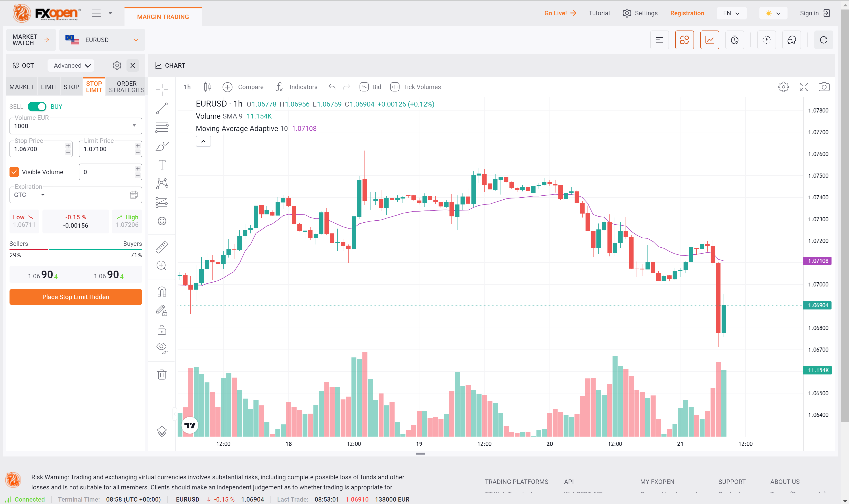The height and width of the screenshot is (504, 849).
Task: Toggle the SELL/BUY switch
Action: (x=37, y=107)
